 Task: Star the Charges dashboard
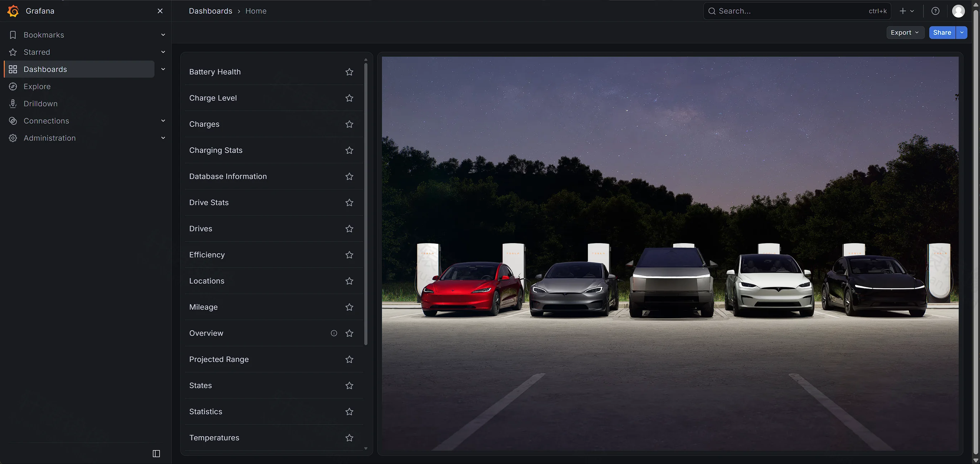click(x=349, y=124)
